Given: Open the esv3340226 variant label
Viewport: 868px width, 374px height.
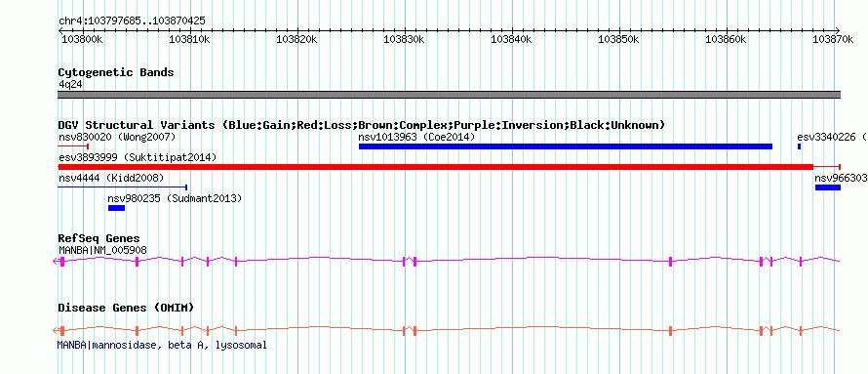Looking at the screenshot, I should [x=832, y=137].
